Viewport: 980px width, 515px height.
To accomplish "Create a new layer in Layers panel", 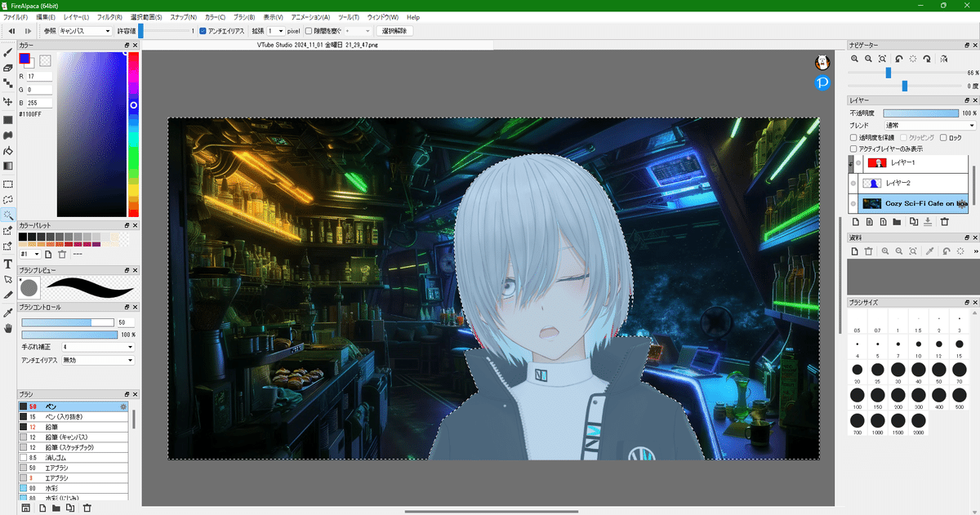I will 855,221.
